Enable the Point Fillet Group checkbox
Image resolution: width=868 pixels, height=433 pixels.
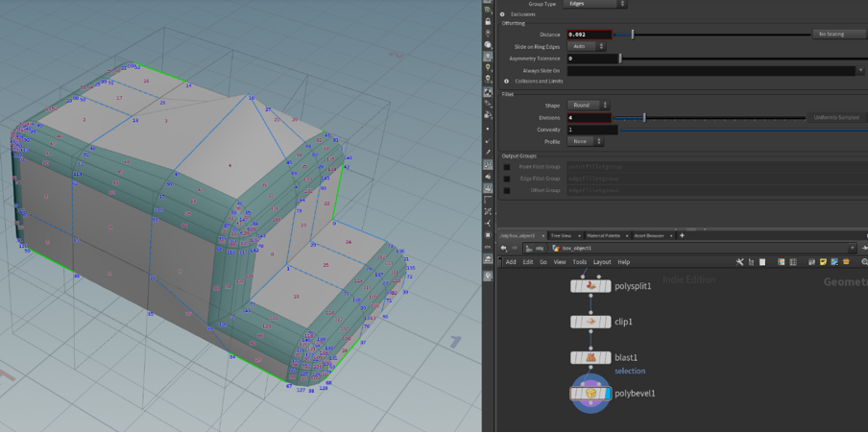click(x=507, y=167)
